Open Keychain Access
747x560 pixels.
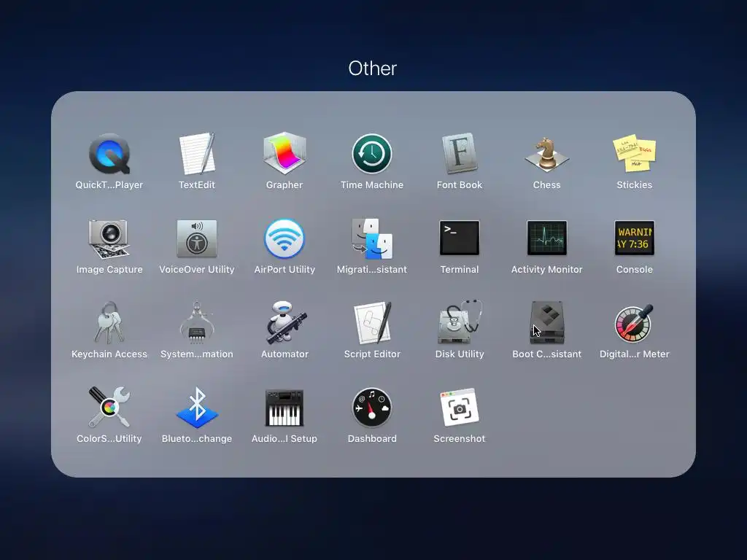point(109,323)
